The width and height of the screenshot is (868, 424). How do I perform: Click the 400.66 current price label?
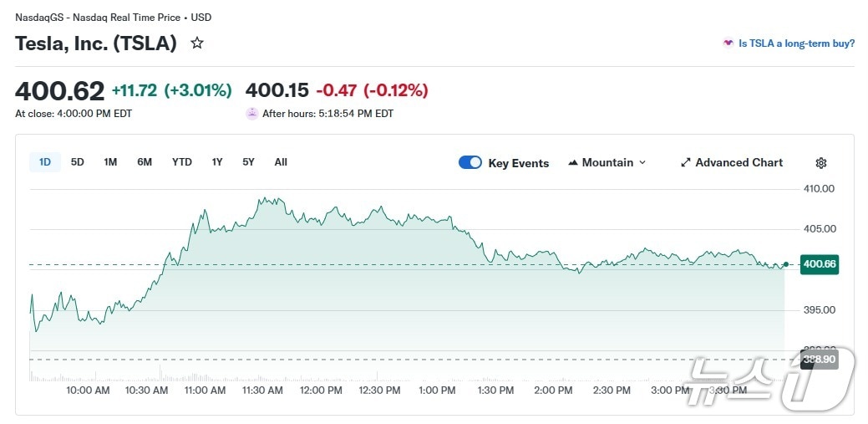[819, 264]
